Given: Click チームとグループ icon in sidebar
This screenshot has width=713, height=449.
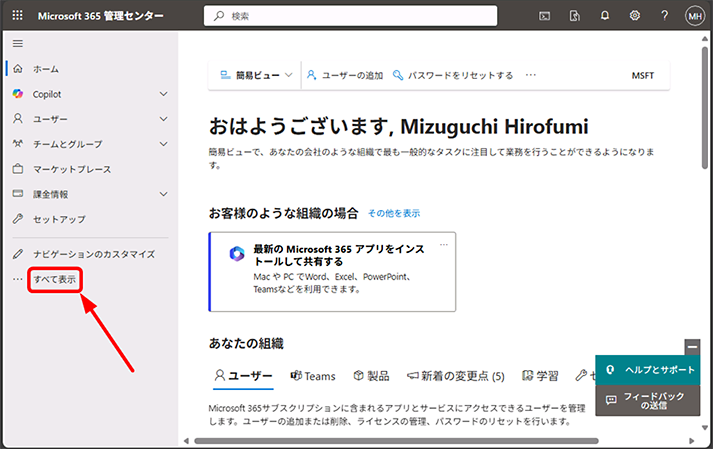Looking at the screenshot, I should pos(18,144).
